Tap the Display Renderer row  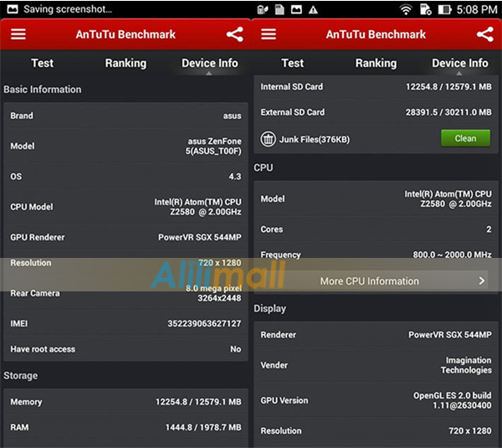pyautogui.click(x=376, y=335)
